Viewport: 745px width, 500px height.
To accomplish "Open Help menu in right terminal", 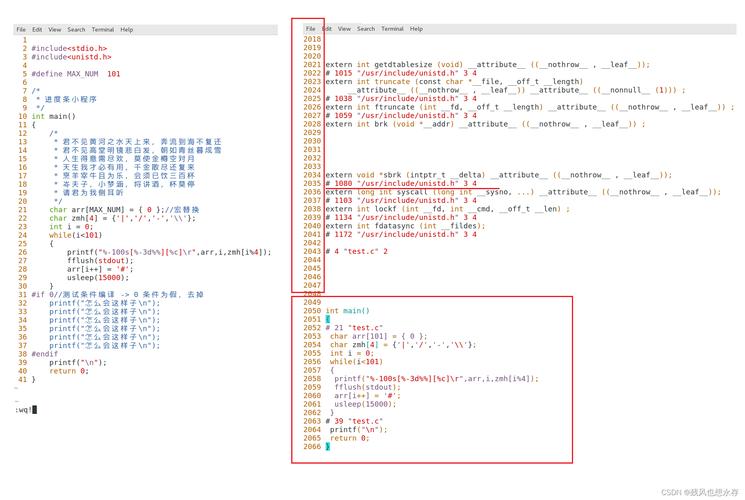I will 416,29.
